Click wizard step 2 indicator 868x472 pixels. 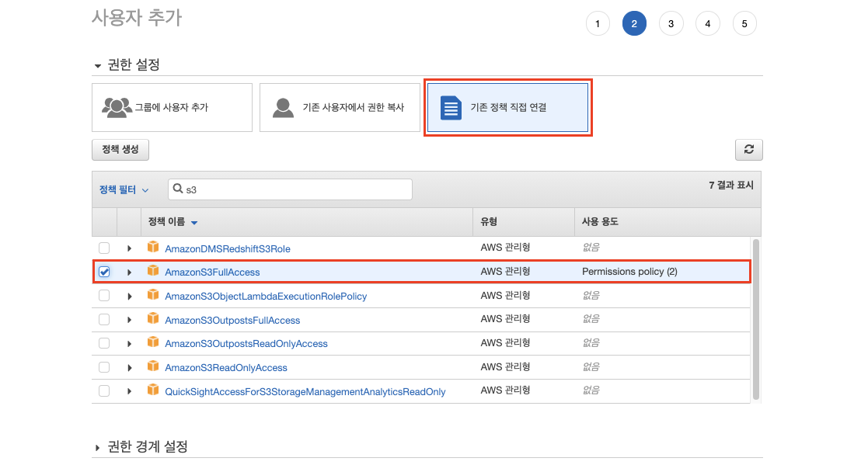[634, 24]
